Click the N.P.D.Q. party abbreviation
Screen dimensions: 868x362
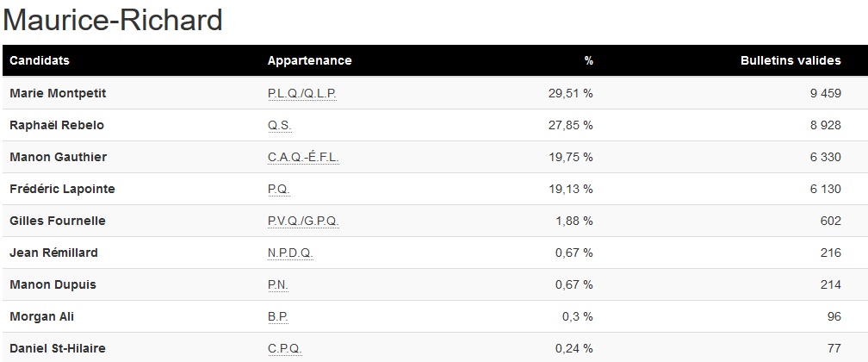pyautogui.click(x=290, y=253)
